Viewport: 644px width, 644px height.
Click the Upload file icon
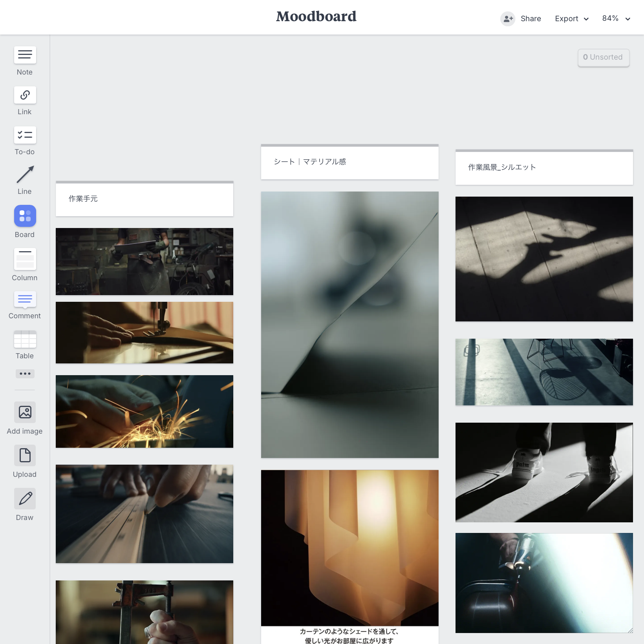25,455
